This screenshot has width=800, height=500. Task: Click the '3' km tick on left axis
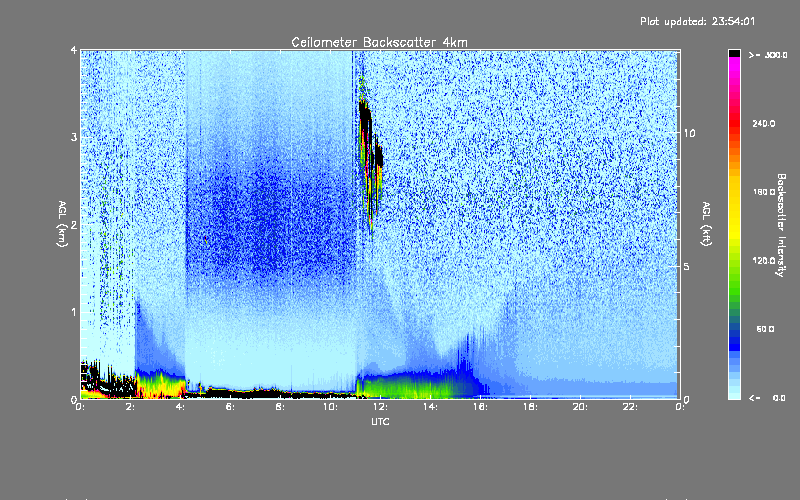pyautogui.click(x=74, y=137)
